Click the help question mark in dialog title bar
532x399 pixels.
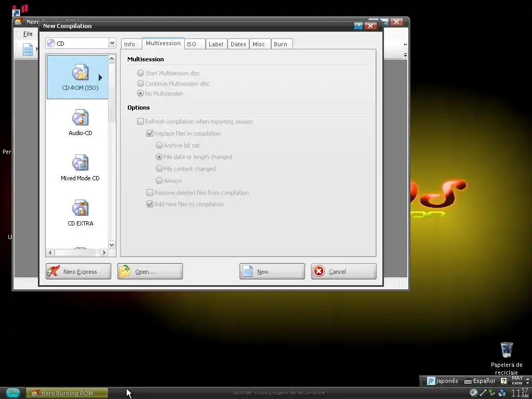(x=358, y=26)
